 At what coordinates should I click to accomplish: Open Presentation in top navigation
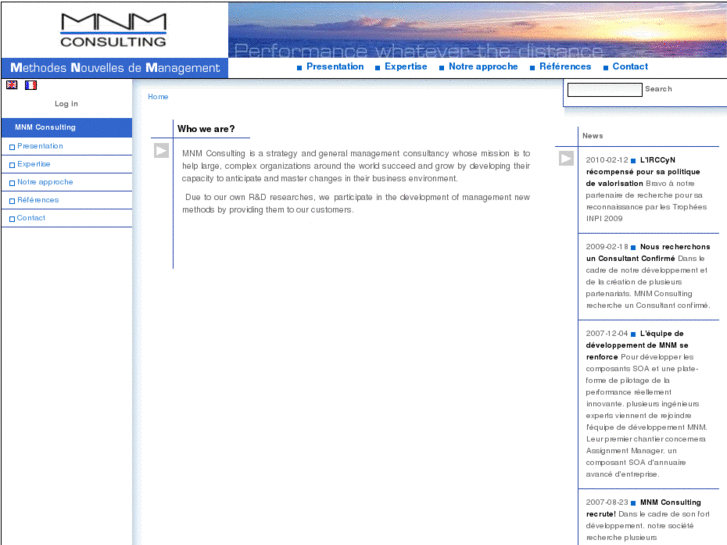pos(335,66)
